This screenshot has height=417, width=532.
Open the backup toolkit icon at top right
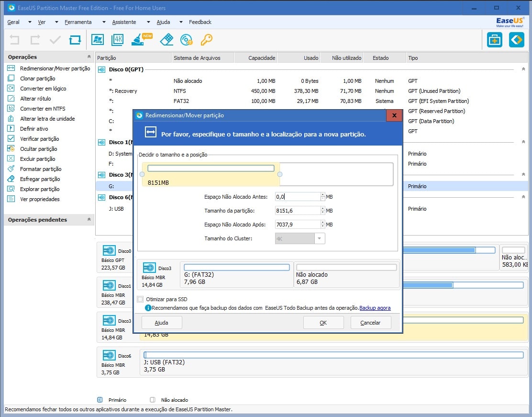(494, 40)
